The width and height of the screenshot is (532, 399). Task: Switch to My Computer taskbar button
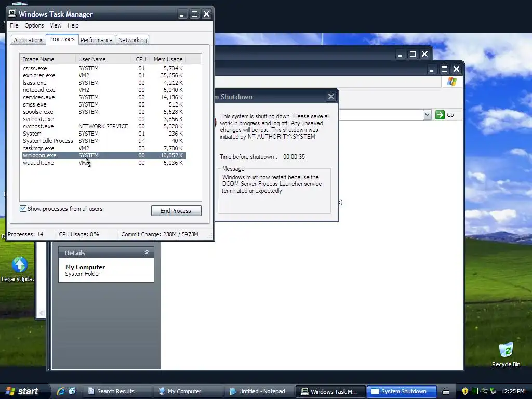188,391
